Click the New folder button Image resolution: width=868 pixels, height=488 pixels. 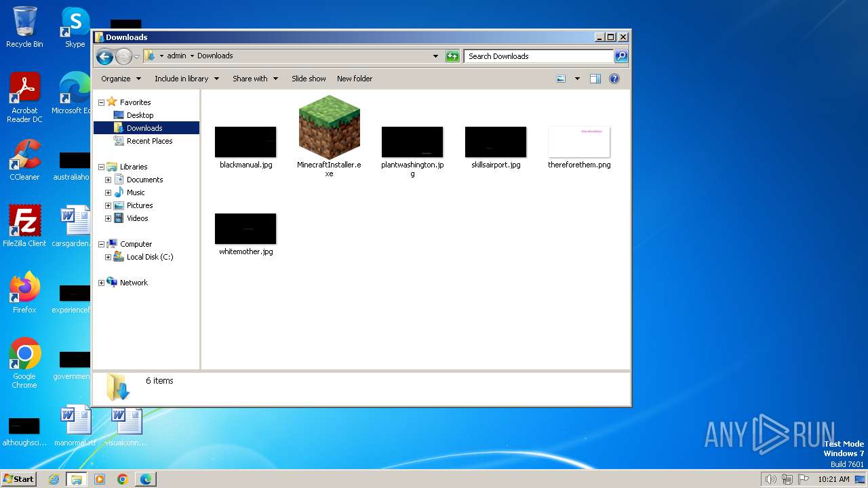click(x=355, y=79)
